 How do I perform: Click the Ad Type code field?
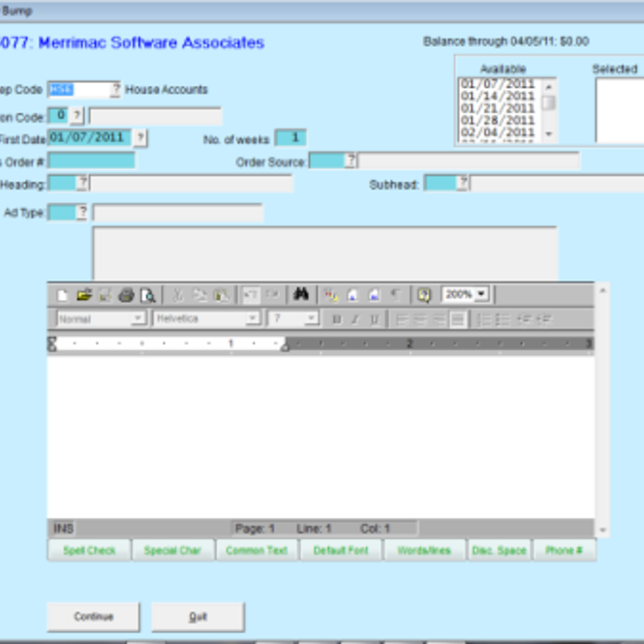click(62, 213)
